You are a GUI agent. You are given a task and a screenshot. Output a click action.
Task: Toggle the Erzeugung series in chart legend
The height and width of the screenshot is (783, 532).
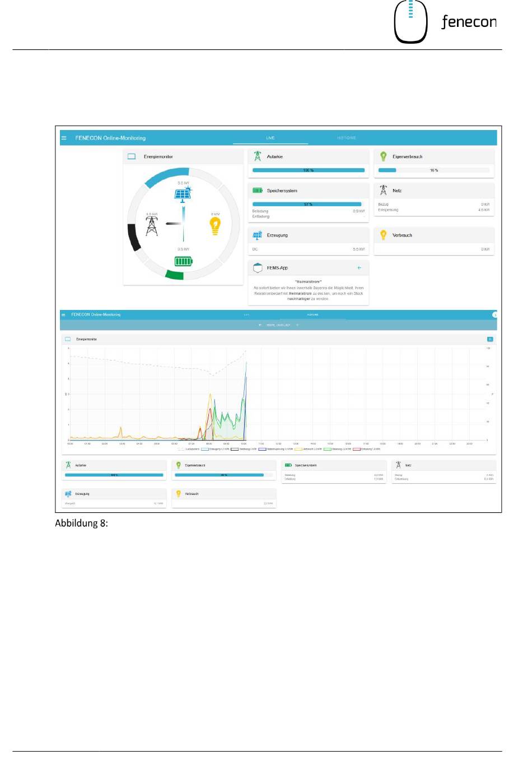click(215, 449)
